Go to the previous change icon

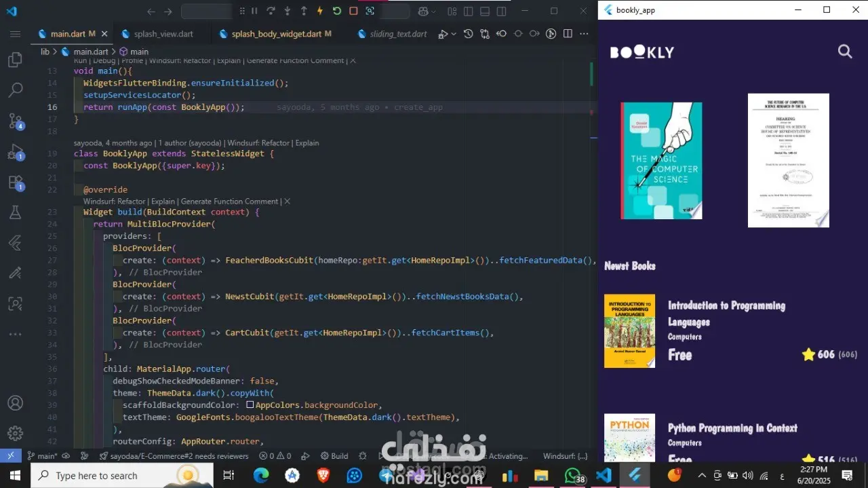coord(502,34)
